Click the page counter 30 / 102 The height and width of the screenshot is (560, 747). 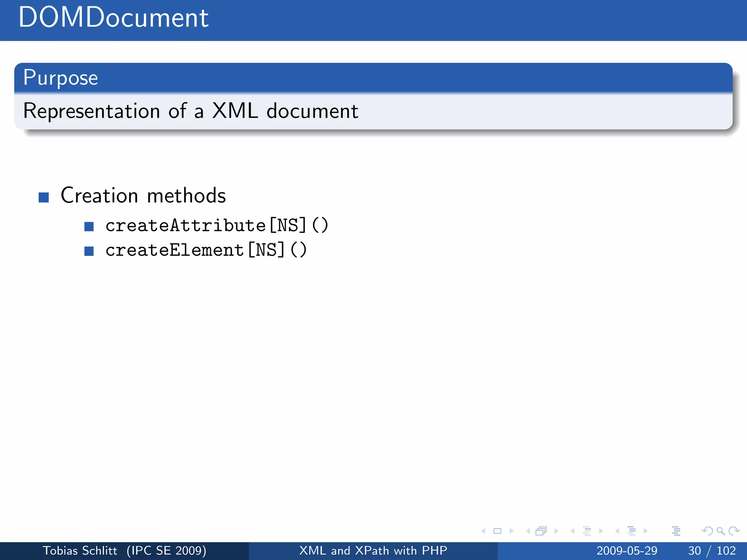pyautogui.click(x=712, y=551)
